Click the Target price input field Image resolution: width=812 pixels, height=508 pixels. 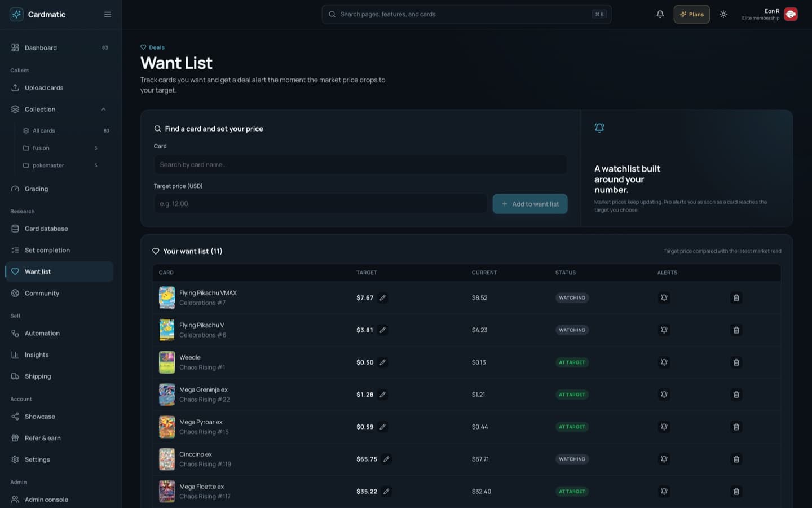(321, 204)
